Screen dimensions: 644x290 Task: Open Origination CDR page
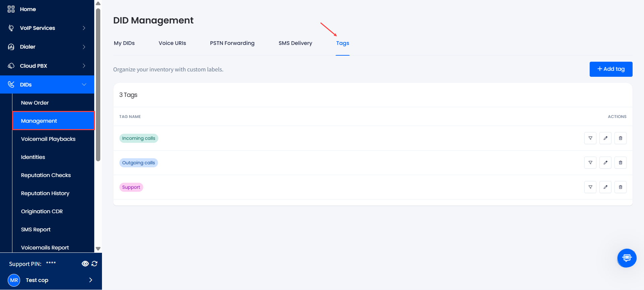pyautogui.click(x=42, y=211)
